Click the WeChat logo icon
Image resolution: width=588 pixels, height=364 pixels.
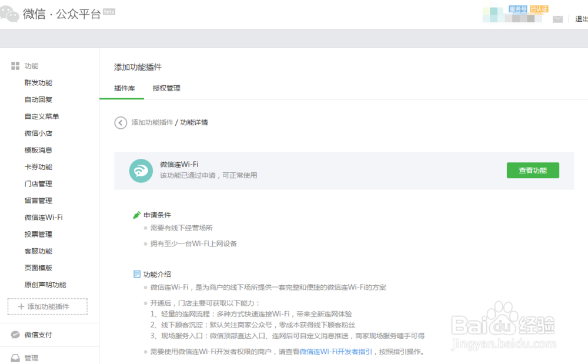[10, 14]
